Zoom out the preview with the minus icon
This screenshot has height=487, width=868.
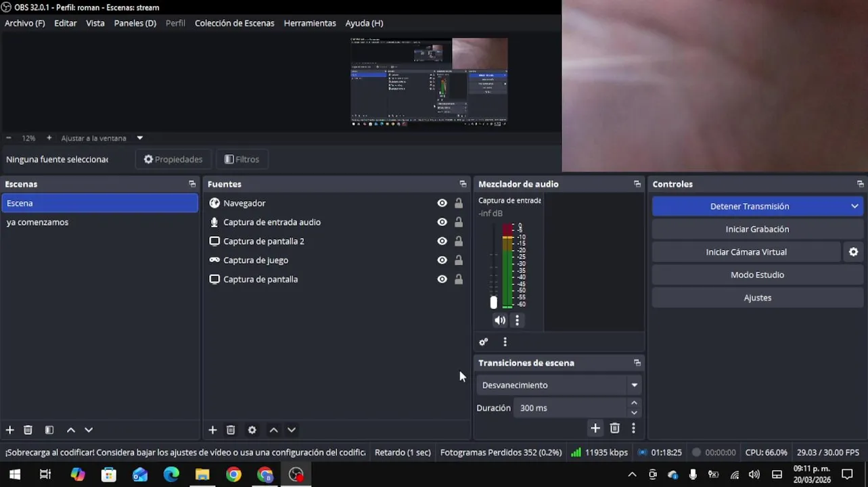[9, 138]
